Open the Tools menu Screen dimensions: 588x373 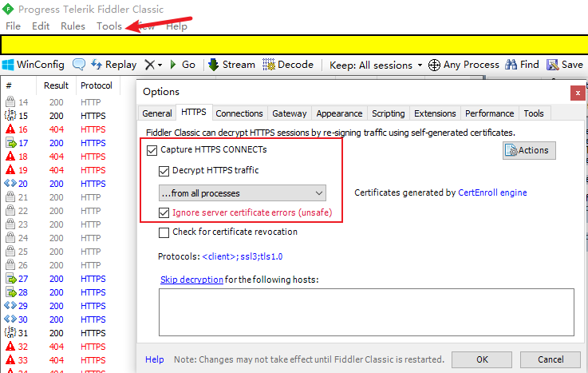[x=109, y=26]
